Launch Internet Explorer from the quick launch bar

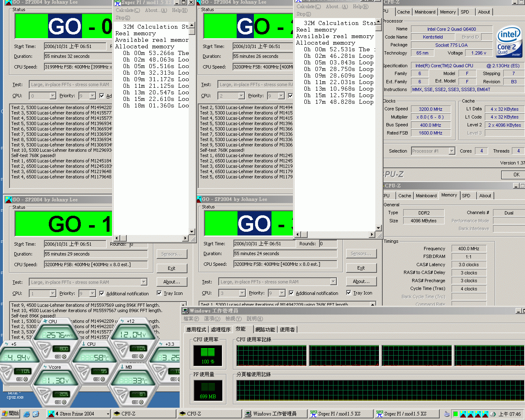click(x=27, y=414)
